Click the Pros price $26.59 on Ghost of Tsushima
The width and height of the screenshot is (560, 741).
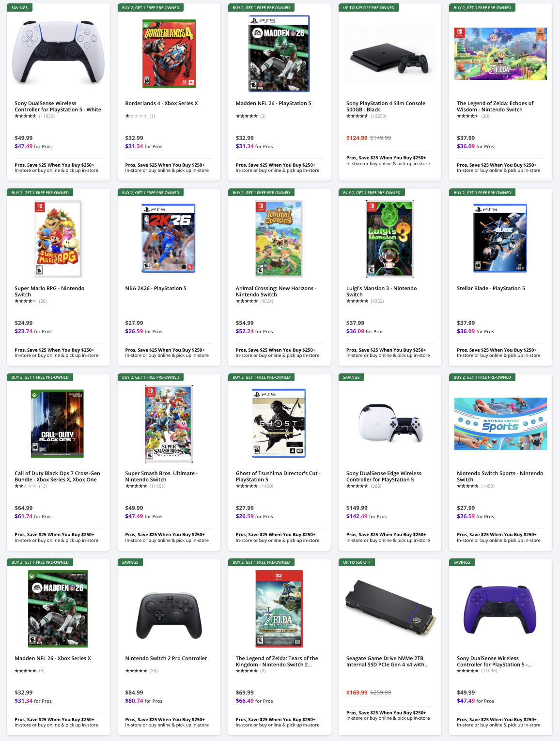pos(245,516)
